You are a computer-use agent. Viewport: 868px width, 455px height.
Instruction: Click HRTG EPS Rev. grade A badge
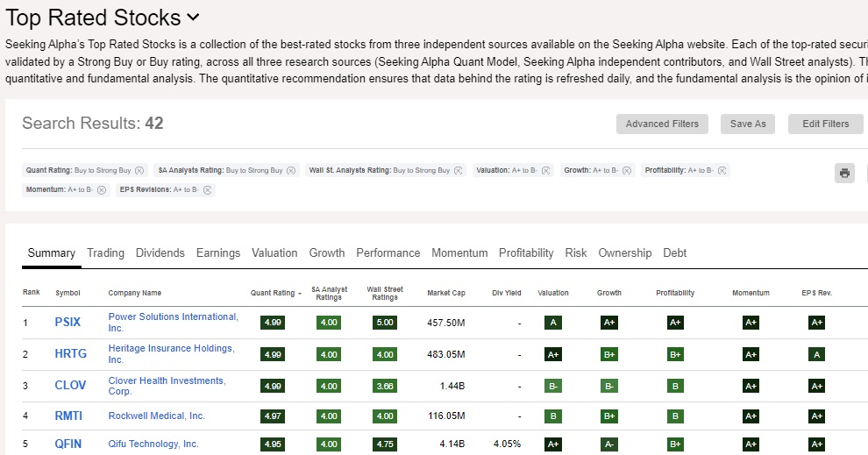pyautogui.click(x=816, y=354)
